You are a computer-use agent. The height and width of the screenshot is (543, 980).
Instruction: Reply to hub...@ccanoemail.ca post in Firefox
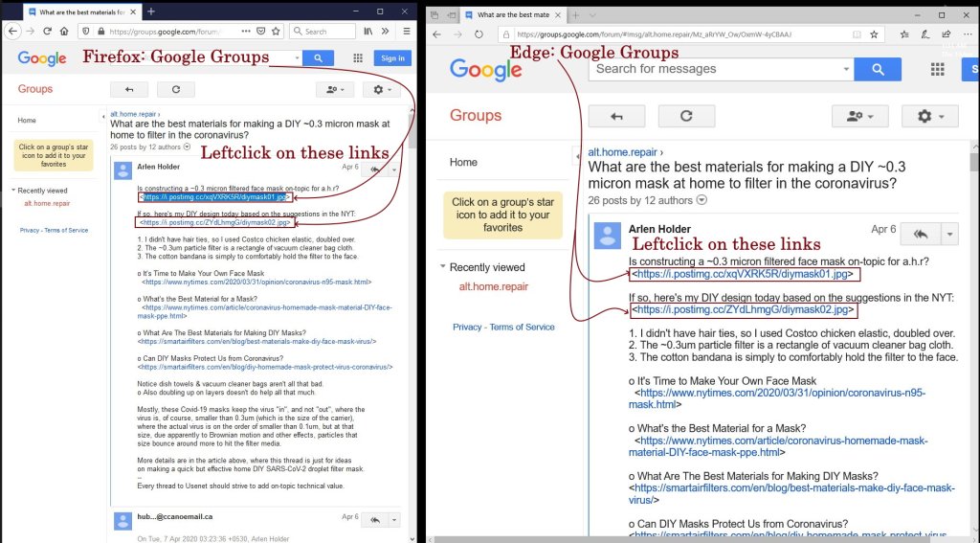click(x=375, y=520)
